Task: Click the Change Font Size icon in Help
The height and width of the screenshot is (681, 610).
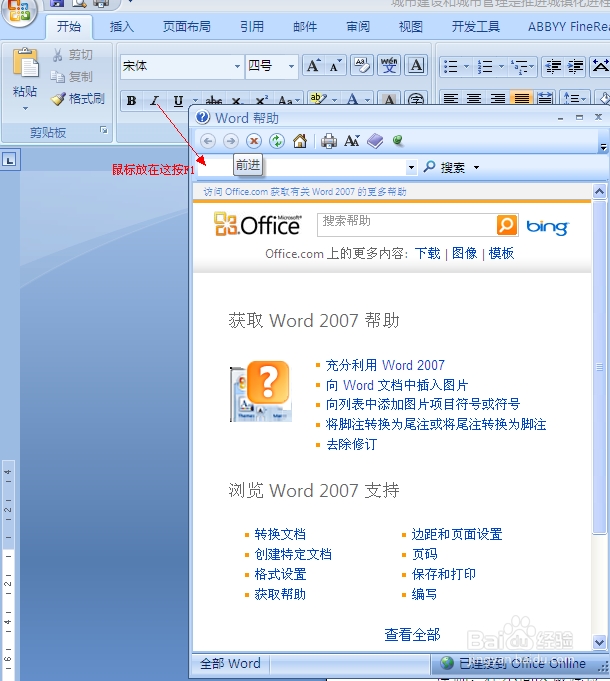Action: click(x=352, y=141)
